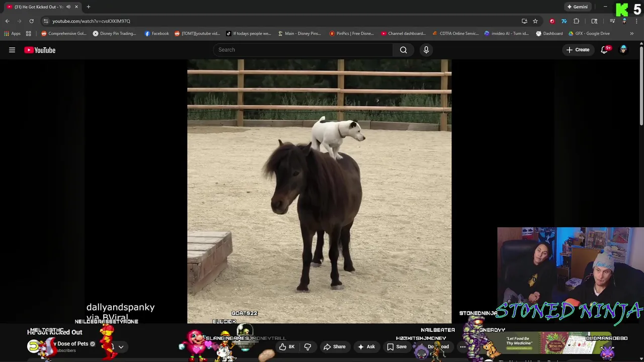Install app icon in address bar
Viewport: 644px width, 362px height.
pyautogui.click(x=524, y=21)
